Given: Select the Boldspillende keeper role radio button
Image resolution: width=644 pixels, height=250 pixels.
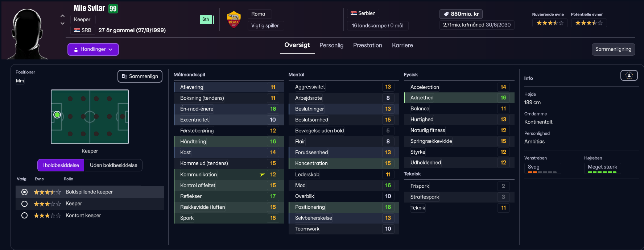Looking at the screenshot, I should [24, 192].
